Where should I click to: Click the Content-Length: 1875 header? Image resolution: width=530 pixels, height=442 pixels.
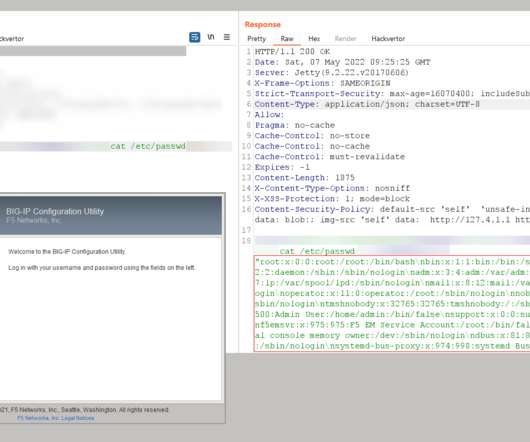(305, 177)
